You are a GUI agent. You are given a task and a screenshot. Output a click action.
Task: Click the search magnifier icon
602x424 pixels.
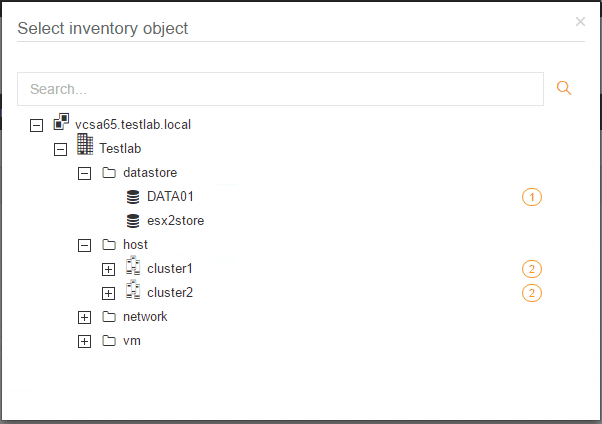point(564,89)
